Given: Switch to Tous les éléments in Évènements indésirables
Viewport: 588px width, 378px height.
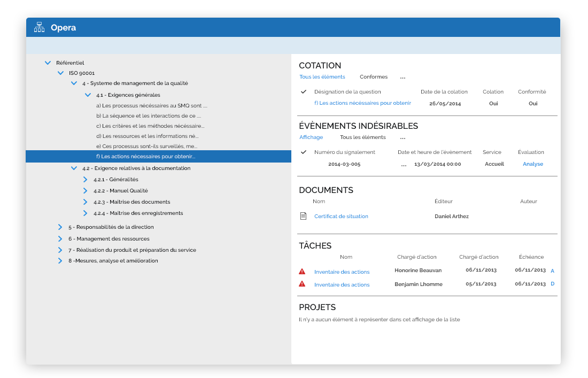Looking at the screenshot, I should pyautogui.click(x=362, y=137).
